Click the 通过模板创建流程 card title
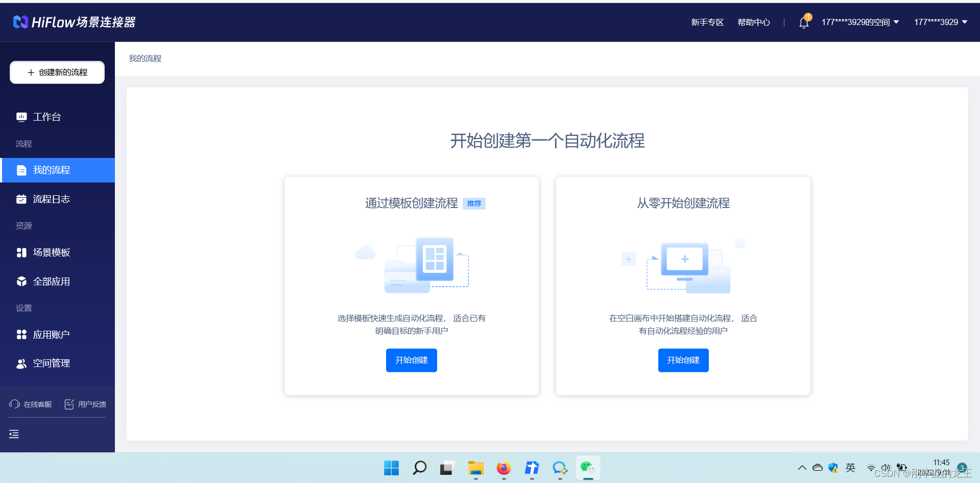 tap(411, 203)
